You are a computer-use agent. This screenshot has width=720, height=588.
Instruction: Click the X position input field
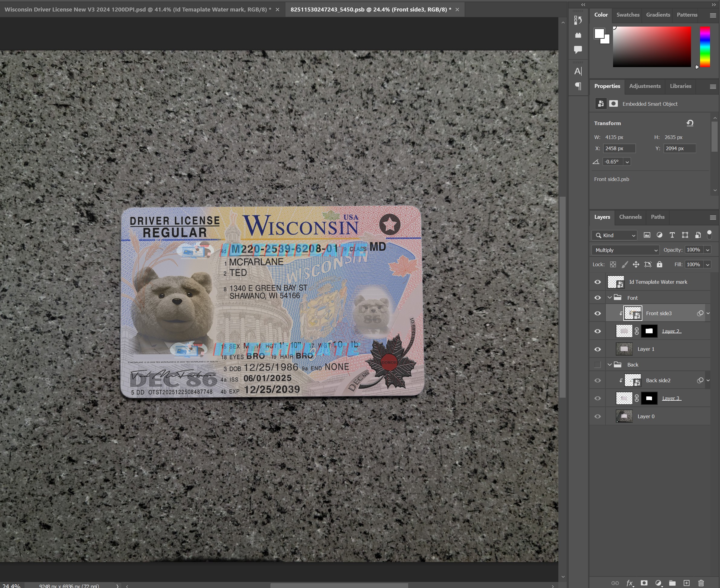point(619,149)
